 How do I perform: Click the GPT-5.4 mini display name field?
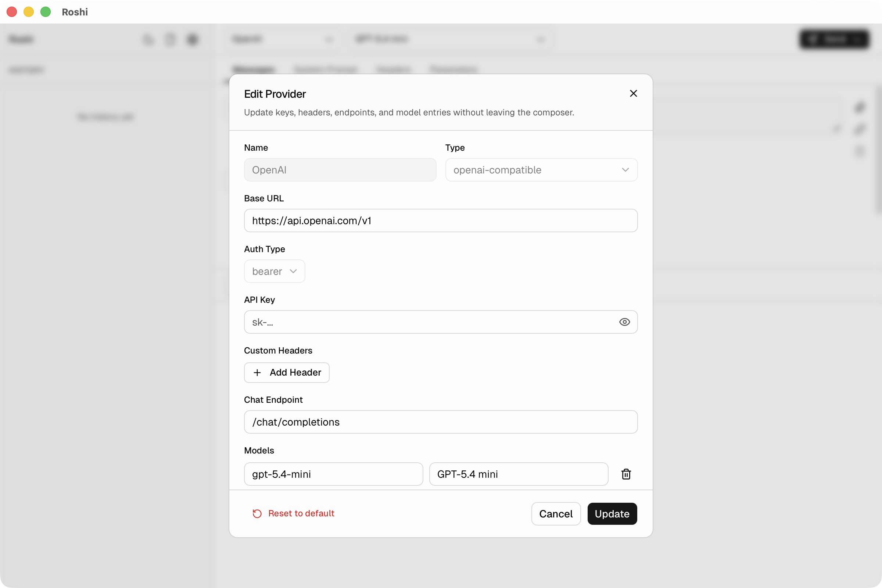tap(519, 474)
